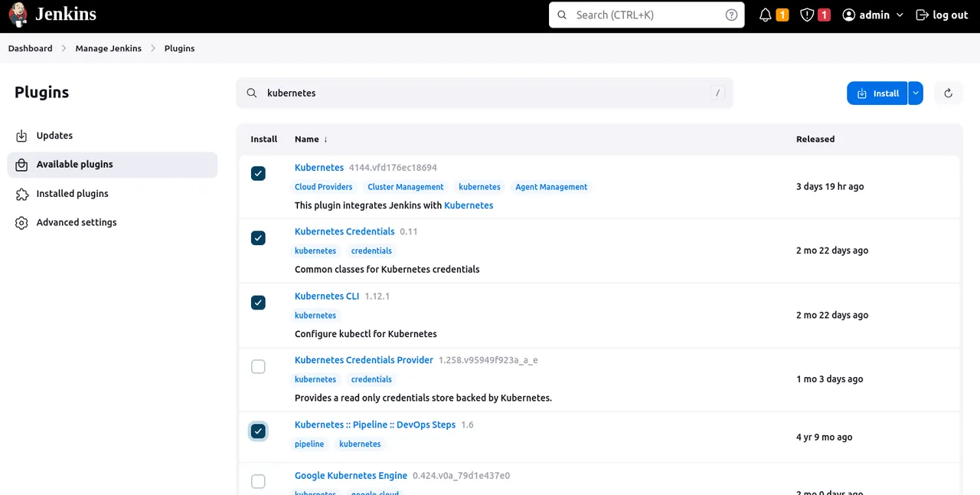
Task: Click the search help question mark icon
Action: 731,15
